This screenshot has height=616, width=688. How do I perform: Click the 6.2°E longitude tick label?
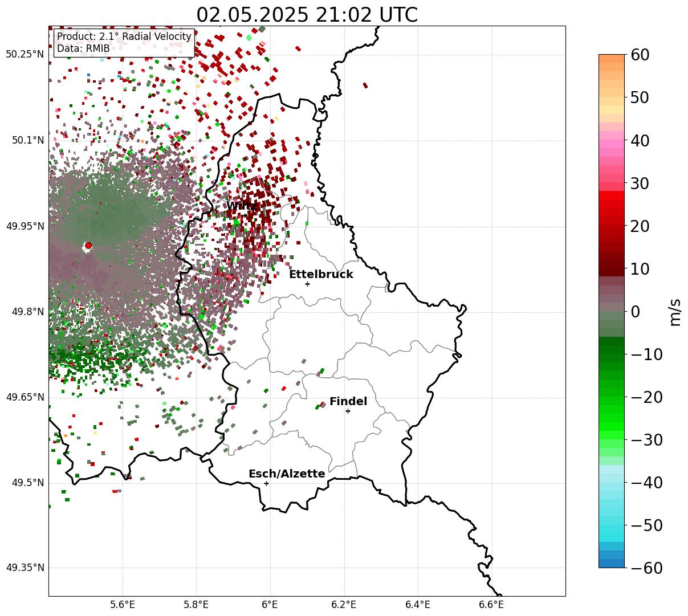(x=344, y=605)
